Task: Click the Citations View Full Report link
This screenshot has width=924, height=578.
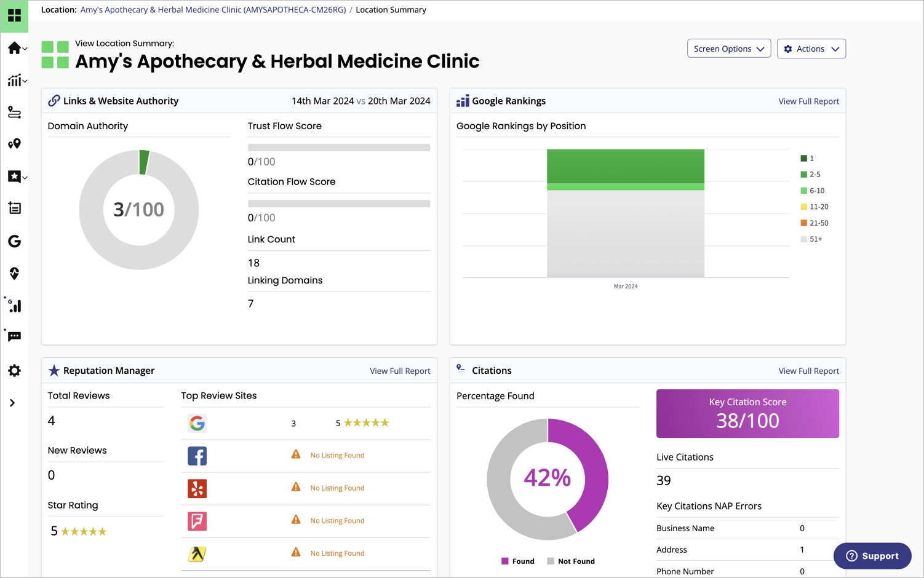Action: (x=808, y=371)
